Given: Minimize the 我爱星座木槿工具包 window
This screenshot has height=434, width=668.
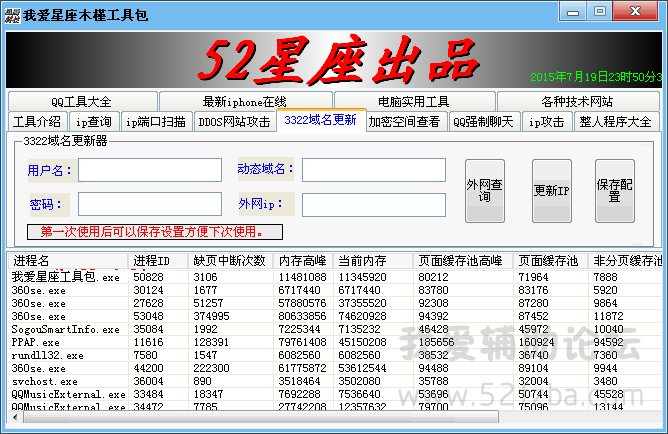Looking at the screenshot, I should pos(573,11).
